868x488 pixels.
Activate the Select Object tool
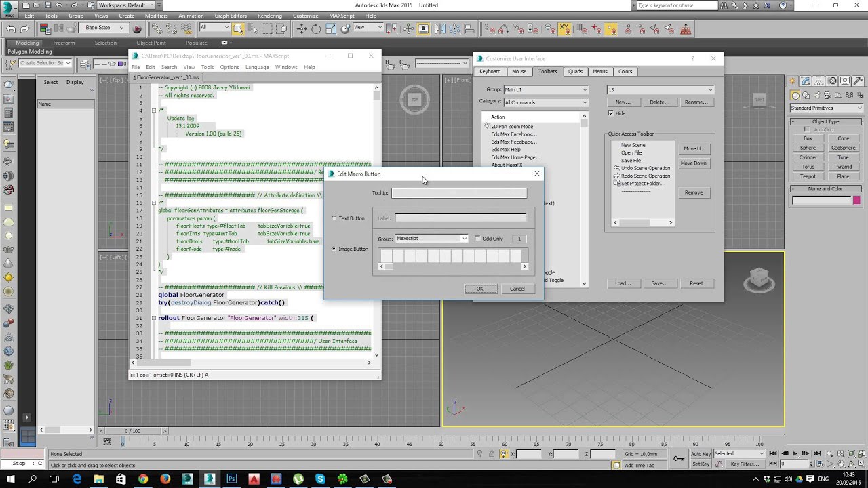[238, 28]
